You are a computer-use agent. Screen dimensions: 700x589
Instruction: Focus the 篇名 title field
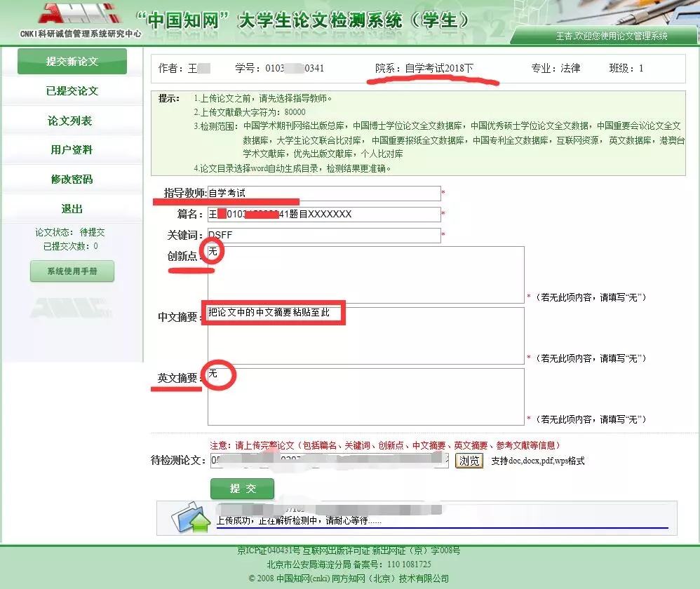pyautogui.click(x=324, y=215)
